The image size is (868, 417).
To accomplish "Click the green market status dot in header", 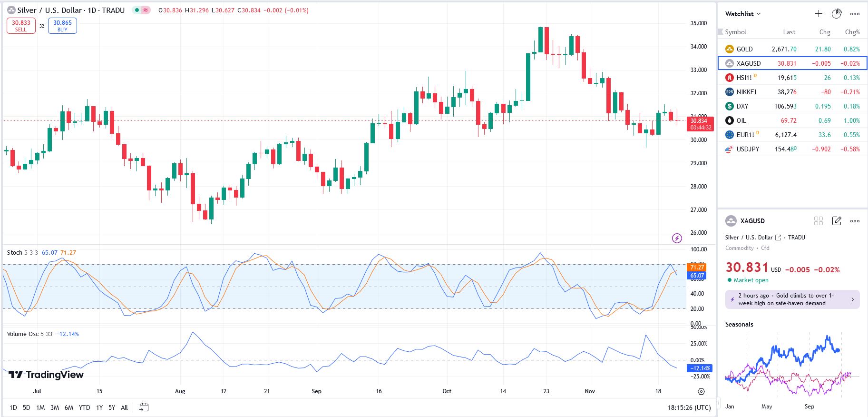I will click(x=137, y=10).
